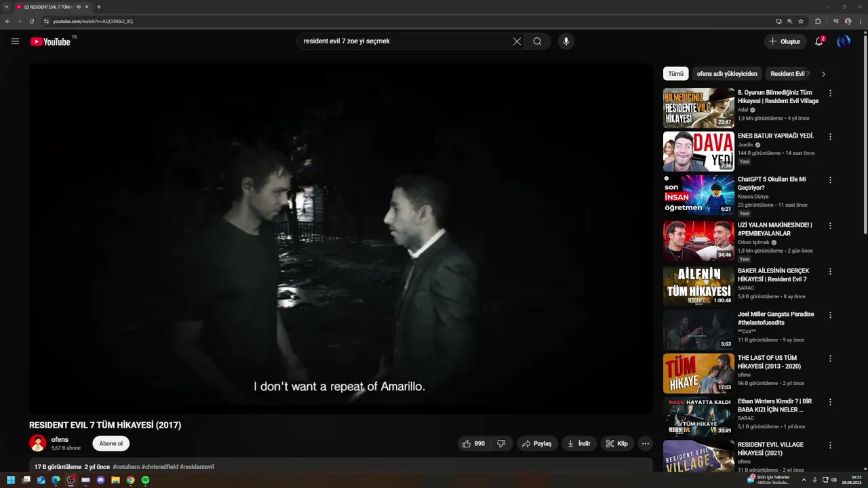This screenshot has height=488, width=868.
Task: Open the AİLENİN TÜM HİKAYESİ thumbnail
Action: pyautogui.click(x=698, y=286)
